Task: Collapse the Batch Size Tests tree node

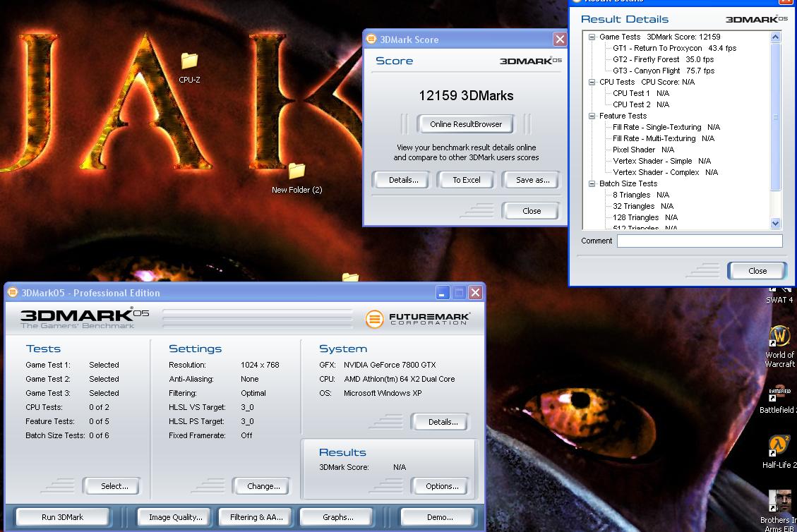Action: (592, 183)
